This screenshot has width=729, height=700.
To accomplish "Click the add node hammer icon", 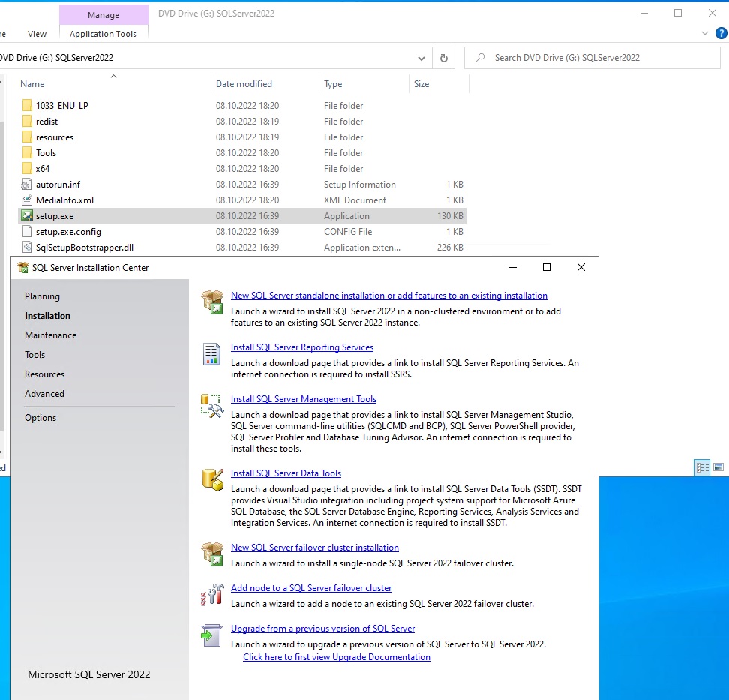I will tap(212, 595).
